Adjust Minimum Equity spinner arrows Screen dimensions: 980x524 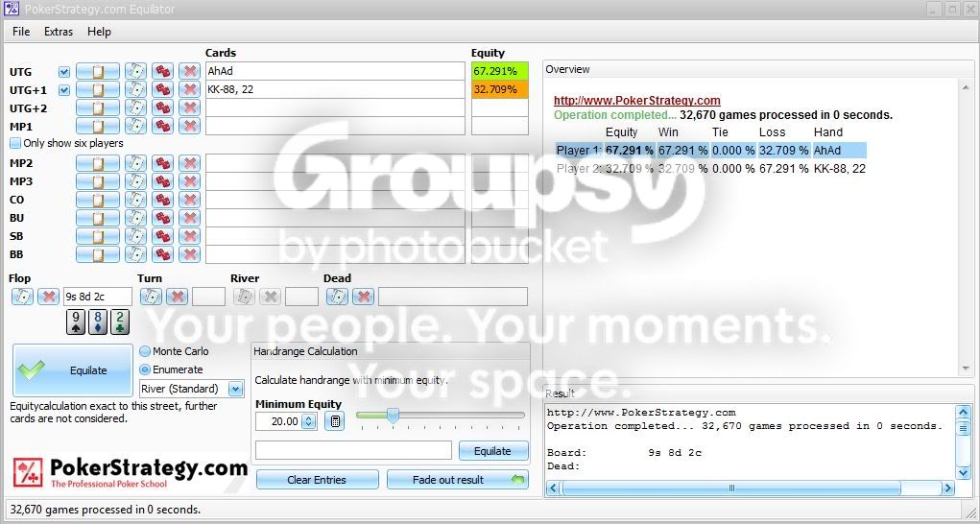point(309,421)
